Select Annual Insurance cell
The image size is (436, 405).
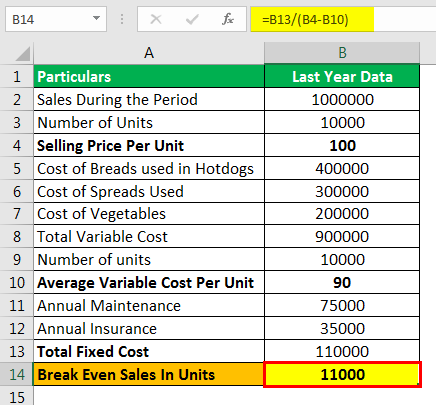click(149, 328)
